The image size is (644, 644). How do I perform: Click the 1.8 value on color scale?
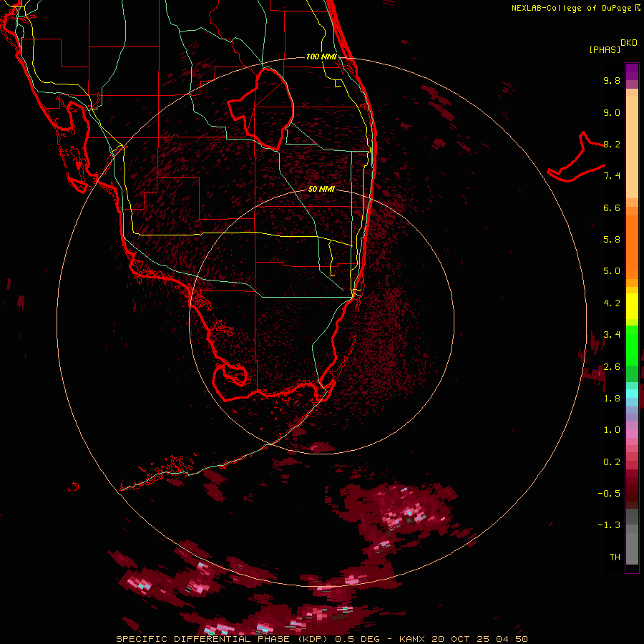(x=612, y=399)
